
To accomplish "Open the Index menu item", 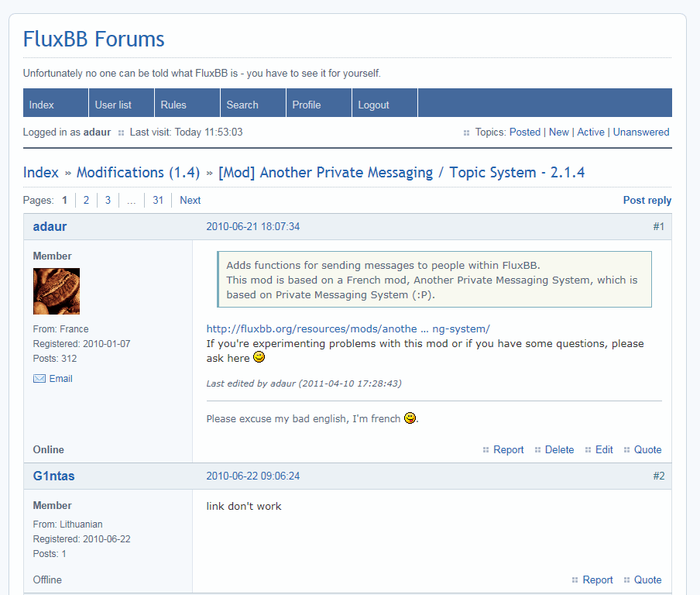I will coord(42,105).
